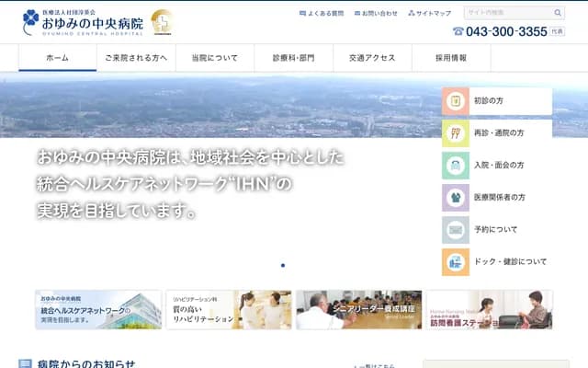The height and width of the screenshot is (368, 588).
Task: Open the 診療科・部門 menu
Action: pos(294,58)
